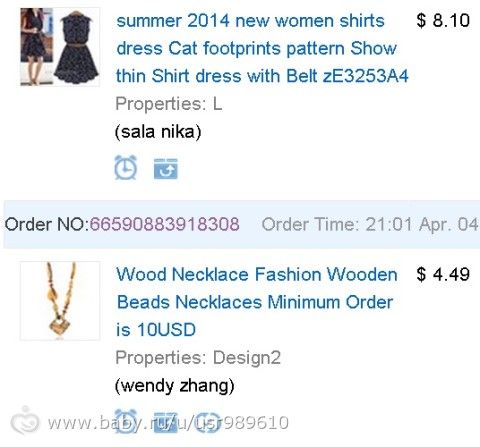This screenshot has width=480, height=447.
Task: Click the $ 8.10 dress price
Action: point(443,20)
